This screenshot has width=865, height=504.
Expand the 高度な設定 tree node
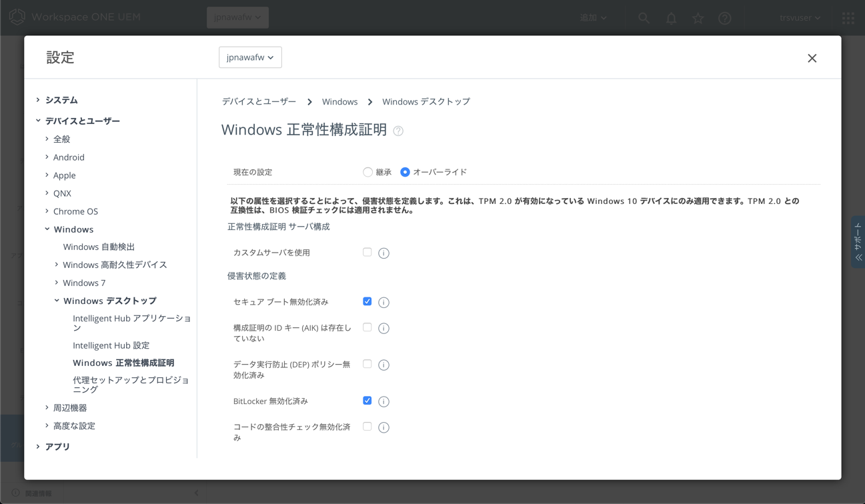pyautogui.click(x=47, y=425)
